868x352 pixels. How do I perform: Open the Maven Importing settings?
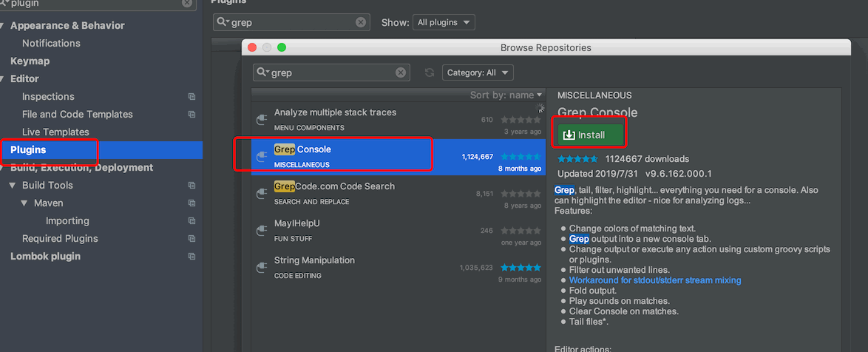pyautogui.click(x=67, y=221)
